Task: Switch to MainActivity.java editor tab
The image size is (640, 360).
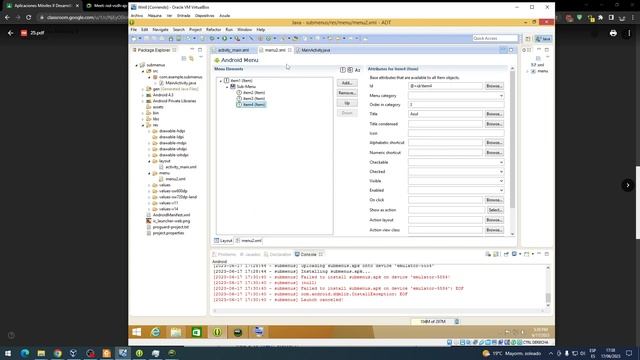Action: [x=316, y=50]
